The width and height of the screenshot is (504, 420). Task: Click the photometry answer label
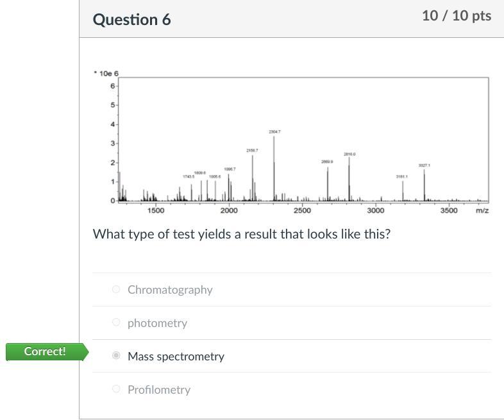tap(157, 323)
